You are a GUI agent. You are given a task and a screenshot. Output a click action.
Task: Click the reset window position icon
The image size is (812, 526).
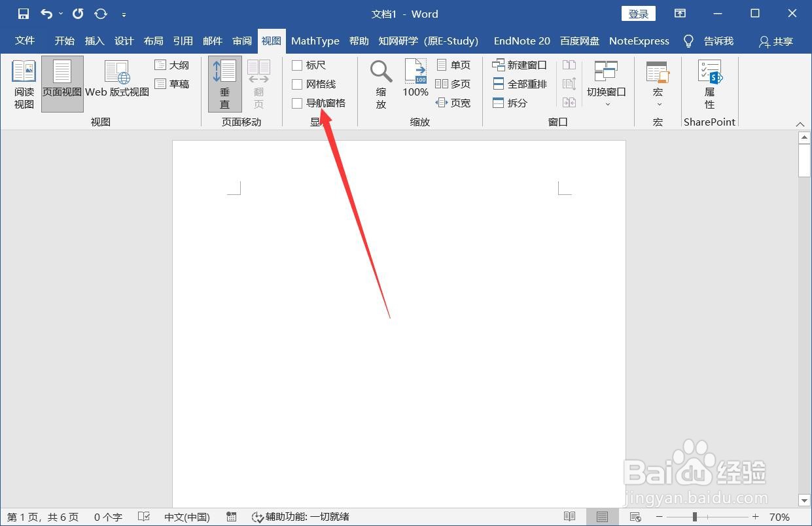569,103
